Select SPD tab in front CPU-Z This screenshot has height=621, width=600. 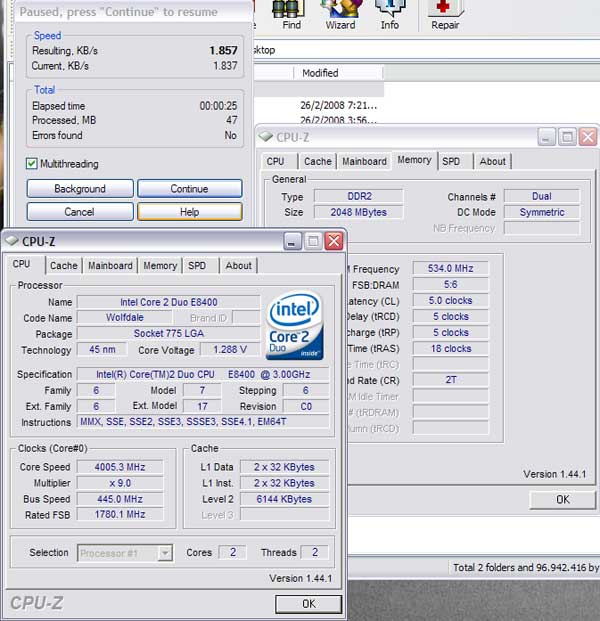click(x=197, y=266)
